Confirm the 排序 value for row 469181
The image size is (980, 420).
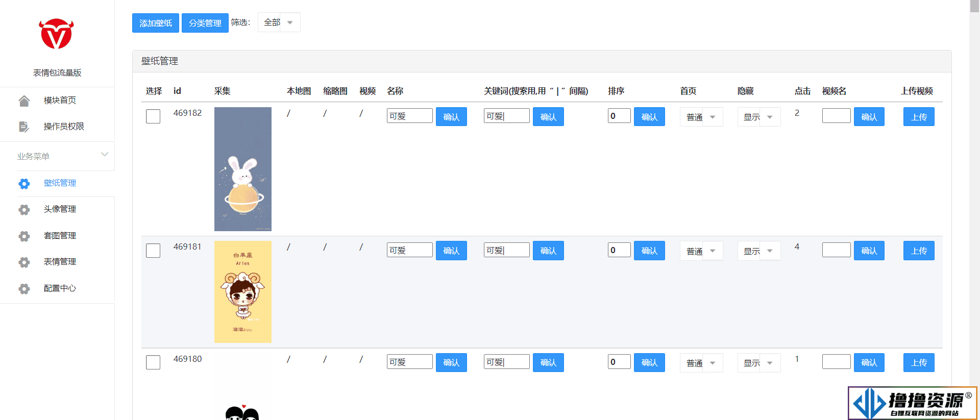(649, 251)
